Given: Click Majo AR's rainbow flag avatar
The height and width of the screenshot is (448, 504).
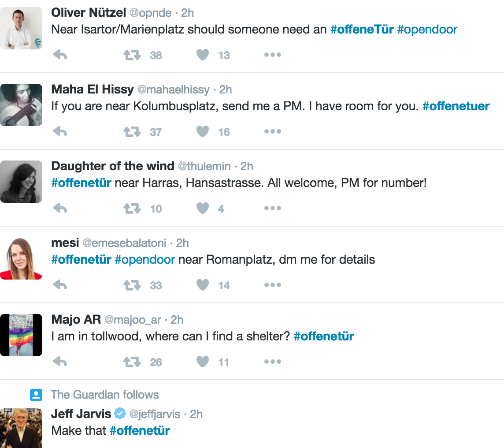Looking at the screenshot, I should [21, 335].
